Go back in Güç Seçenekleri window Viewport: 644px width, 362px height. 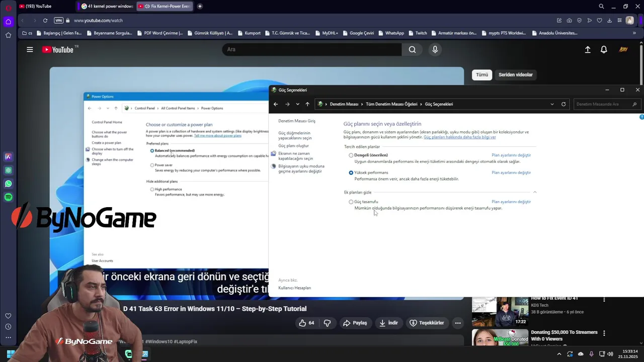point(276,104)
